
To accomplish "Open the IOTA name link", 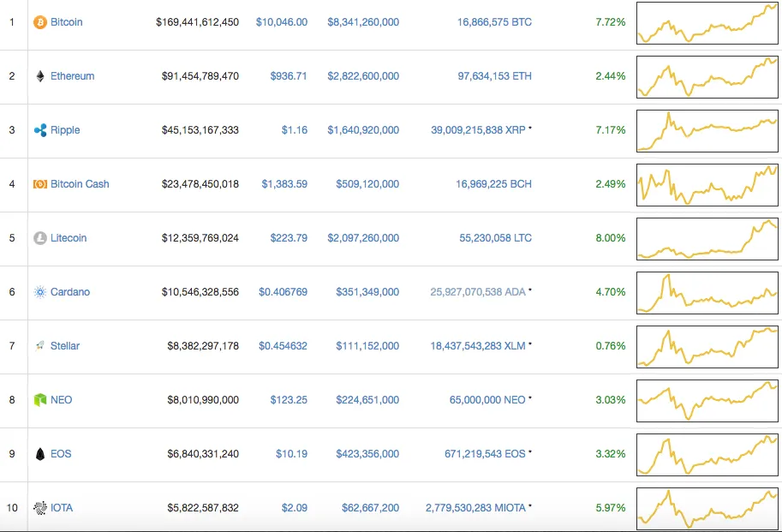I will pyautogui.click(x=62, y=507).
